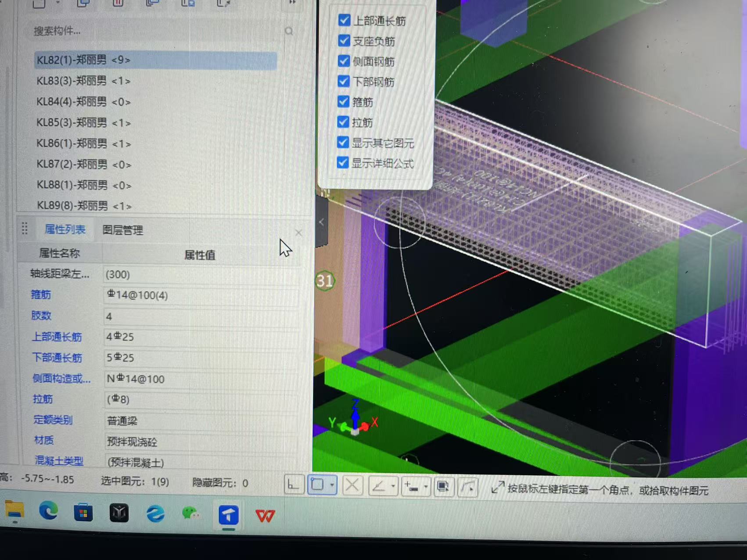Uncheck the 上部通长筋 checkbox

344,20
